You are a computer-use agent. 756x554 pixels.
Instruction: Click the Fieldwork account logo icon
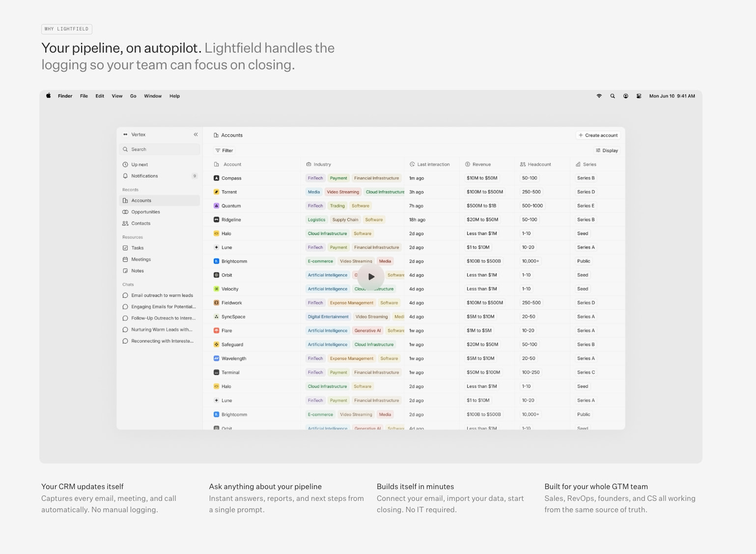point(216,302)
